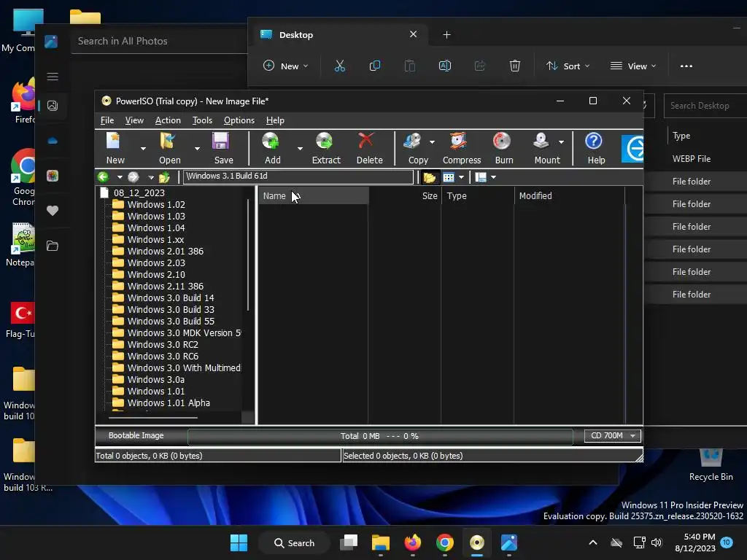Open the Back history dropdown arrow
This screenshot has height=560, width=747.
point(120,177)
